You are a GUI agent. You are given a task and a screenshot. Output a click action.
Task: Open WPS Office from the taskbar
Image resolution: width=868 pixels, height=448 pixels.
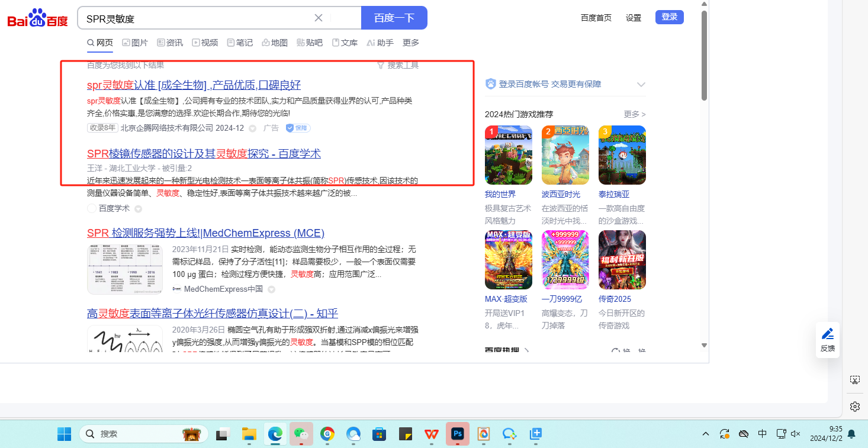click(x=432, y=434)
